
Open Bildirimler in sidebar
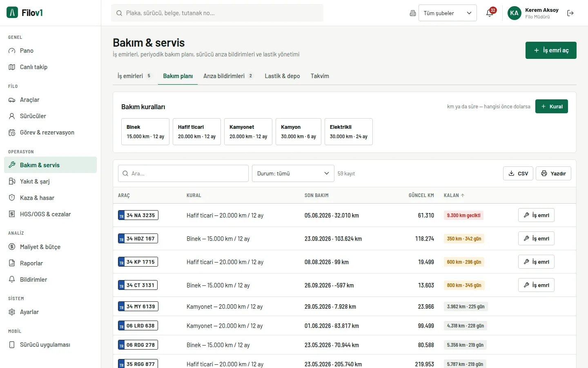[50, 280]
